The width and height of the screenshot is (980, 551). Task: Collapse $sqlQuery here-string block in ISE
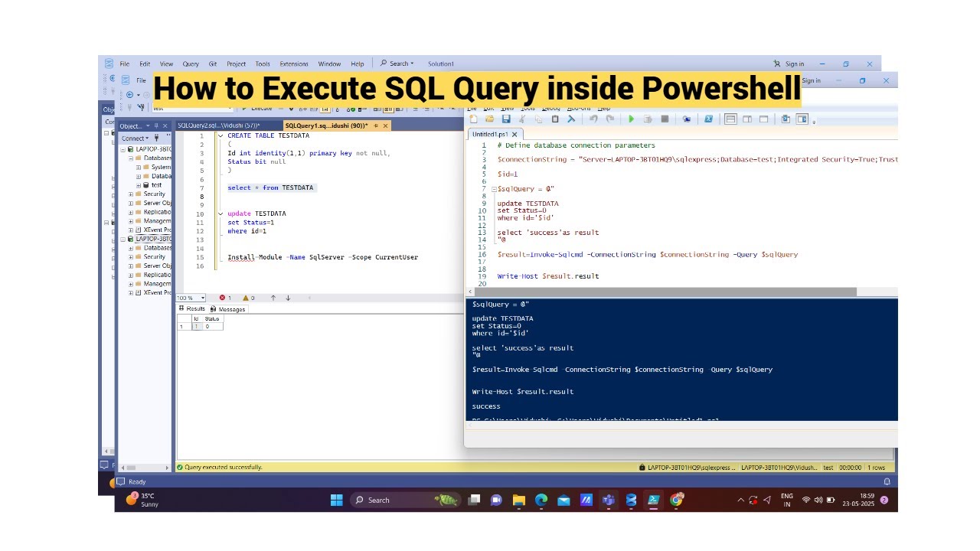pyautogui.click(x=495, y=189)
